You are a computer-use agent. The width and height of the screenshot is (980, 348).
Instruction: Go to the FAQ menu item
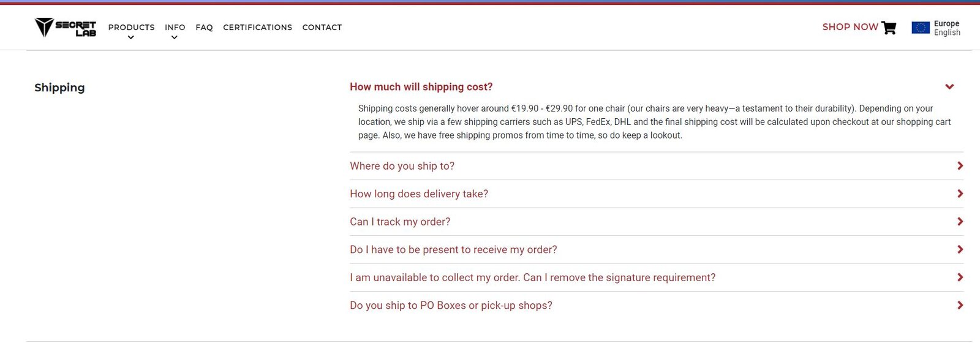pos(204,28)
